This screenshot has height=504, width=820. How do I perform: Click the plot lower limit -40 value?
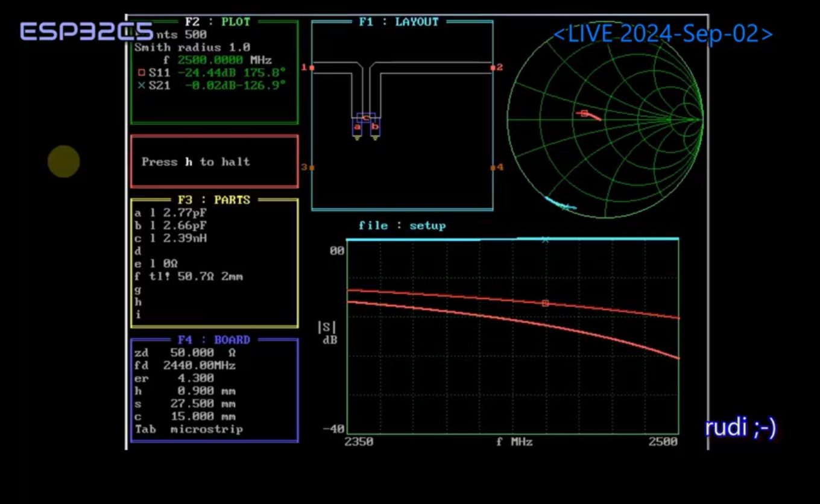tap(334, 429)
